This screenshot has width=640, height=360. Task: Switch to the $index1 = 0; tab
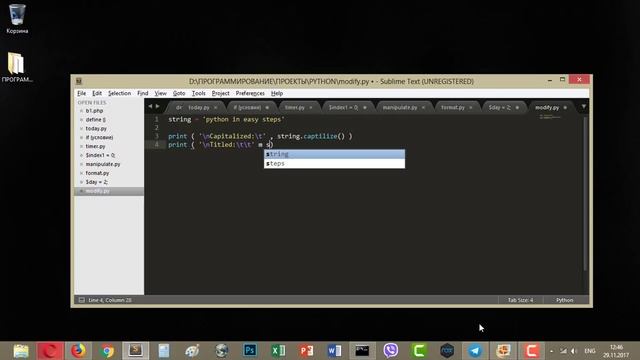343,107
